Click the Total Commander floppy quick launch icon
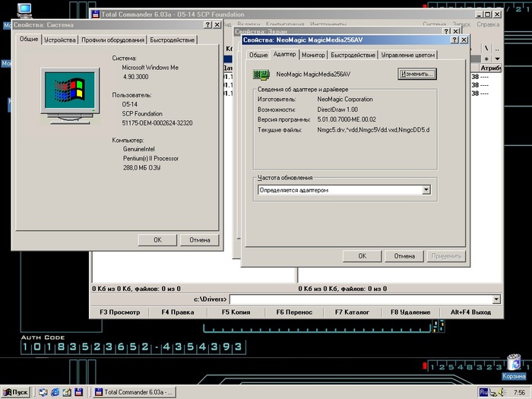532x399 pixels. tap(78, 392)
